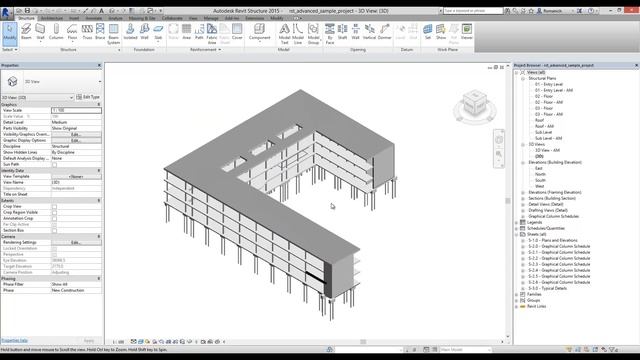The image size is (640, 360).
Task: Select the Path reinforcement tool
Action: pyautogui.click(x=199, y=32)
